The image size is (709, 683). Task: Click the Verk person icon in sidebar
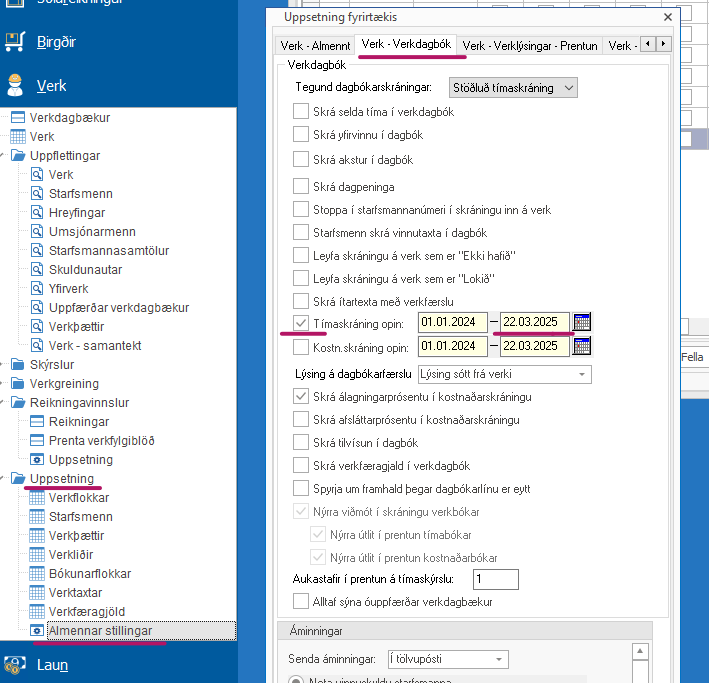click(x=15, y=86)
